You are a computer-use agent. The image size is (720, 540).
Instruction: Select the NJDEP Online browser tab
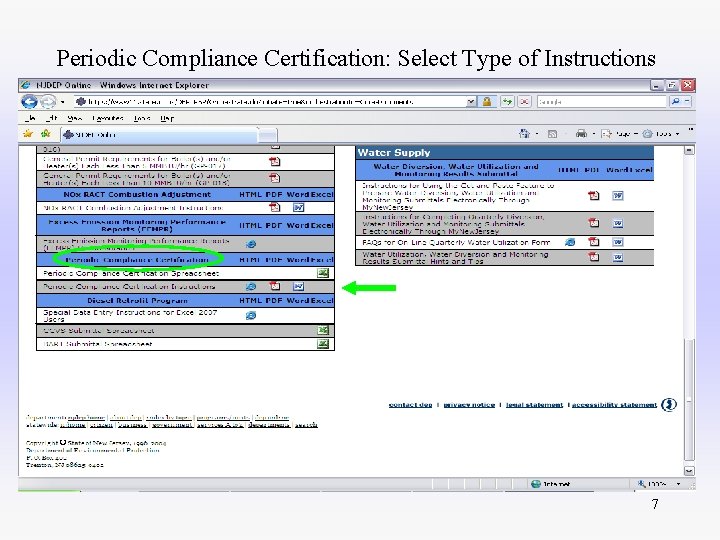pyautogui.click(x=158, y=135)
